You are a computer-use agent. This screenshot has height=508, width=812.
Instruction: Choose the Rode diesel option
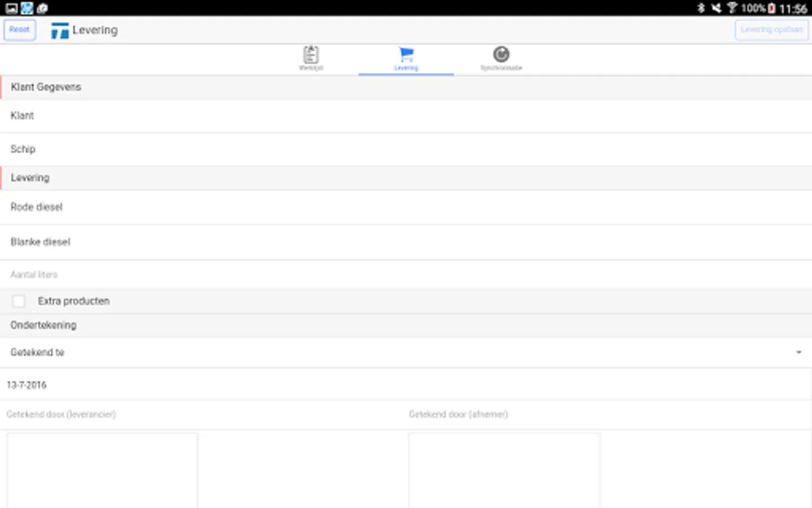pyautogui.click(x=406, y=207)
